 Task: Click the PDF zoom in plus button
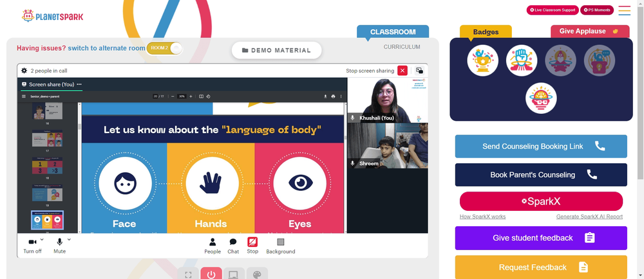click(191, 96)
